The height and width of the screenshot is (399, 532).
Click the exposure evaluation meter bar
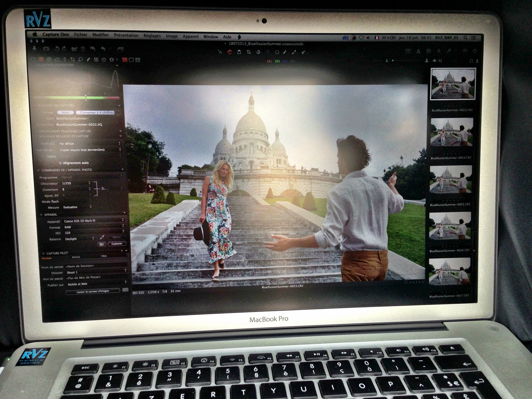pyautogui.click(x=76, y=98)
